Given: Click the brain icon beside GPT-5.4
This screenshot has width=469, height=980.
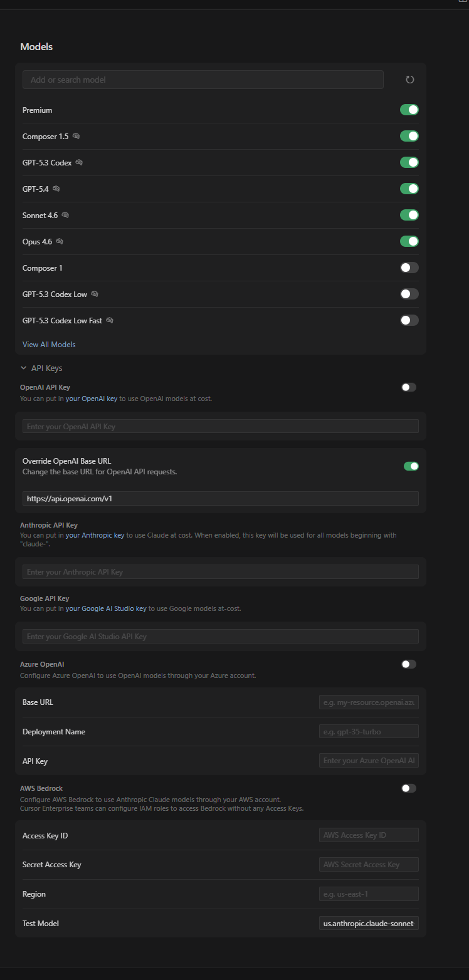Looking at the screenshot, I should click(56, 189).
